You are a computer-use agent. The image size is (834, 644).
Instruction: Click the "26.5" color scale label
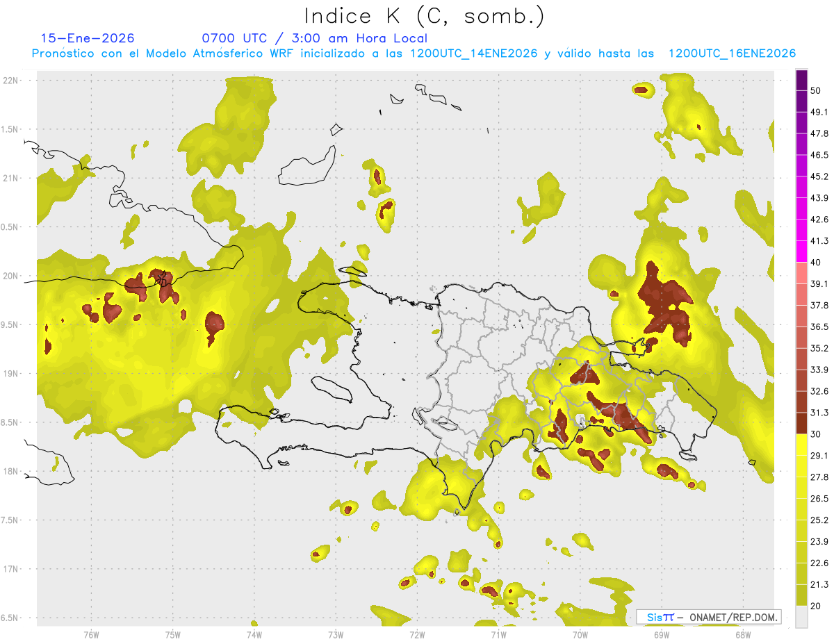tap(819, 498)
